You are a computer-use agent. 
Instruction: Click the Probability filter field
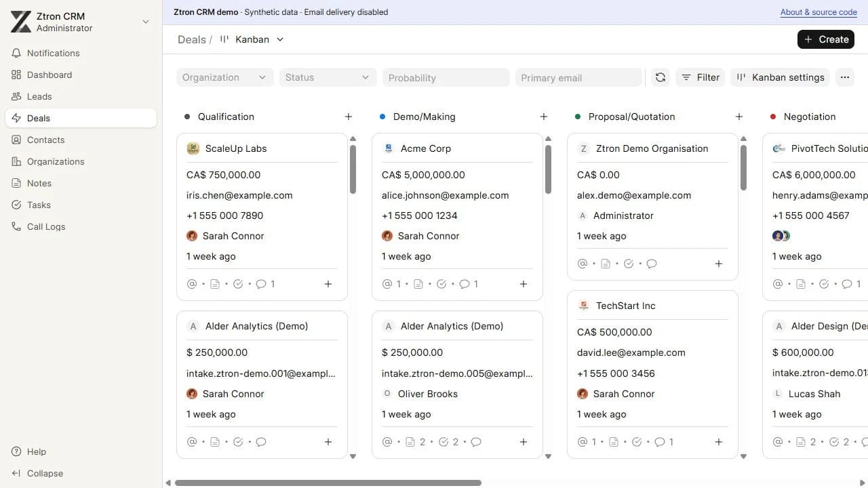[x=446, y=77]
